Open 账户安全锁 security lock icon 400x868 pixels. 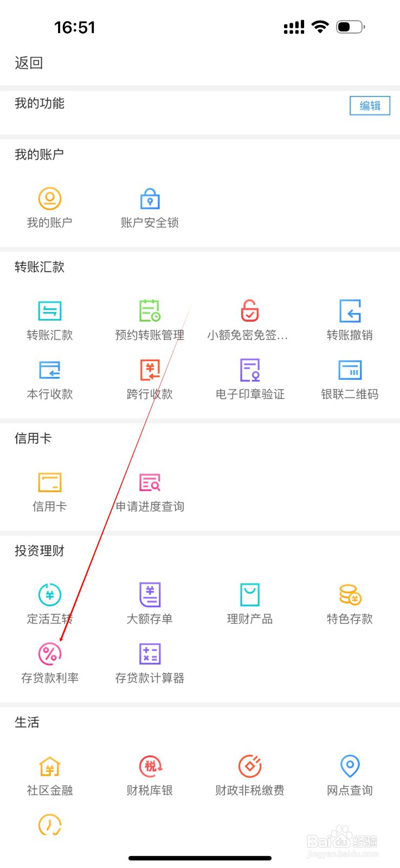(x=150, y=199)
